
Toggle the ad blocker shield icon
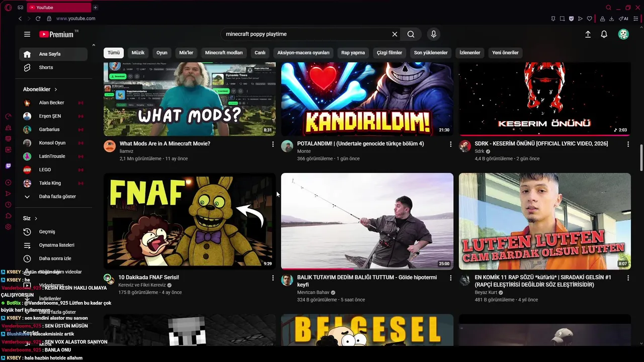coord(571,19)
